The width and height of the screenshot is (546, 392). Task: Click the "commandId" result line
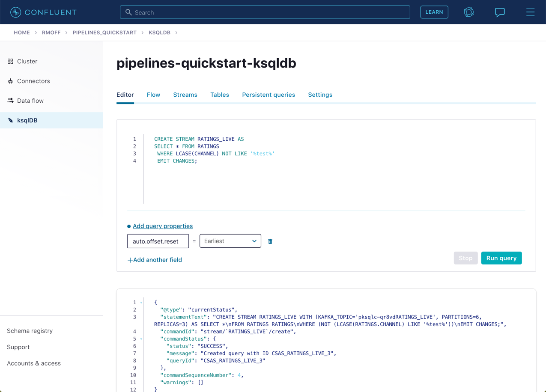pyautogui.click(x=228, y=332)
